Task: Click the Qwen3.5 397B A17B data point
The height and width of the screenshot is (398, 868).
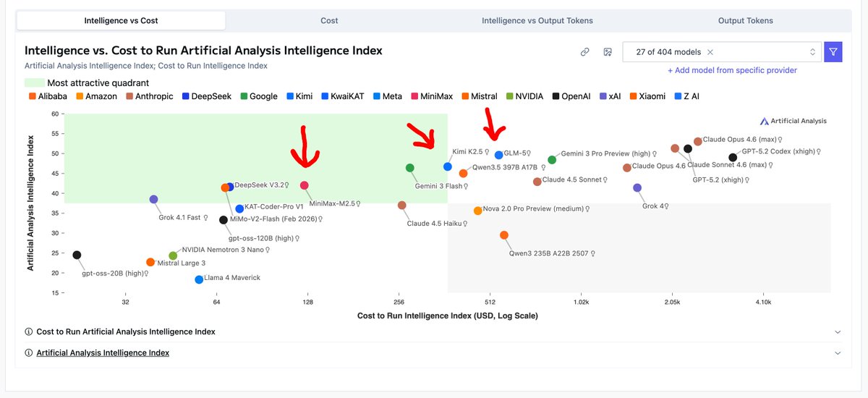Action: pyautogui.click(x=463, y=174)
